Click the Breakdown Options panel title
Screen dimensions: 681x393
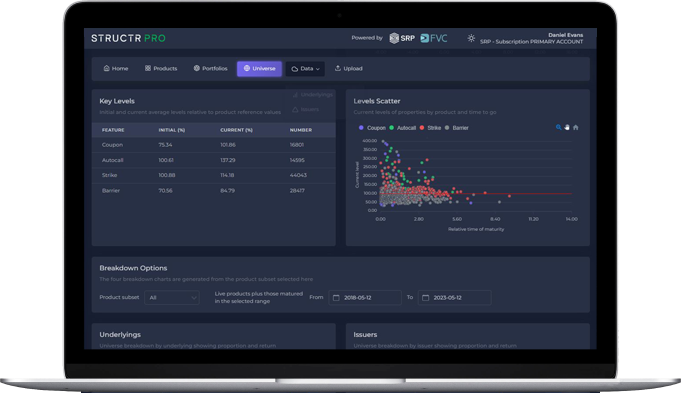[x=133, y=268]
